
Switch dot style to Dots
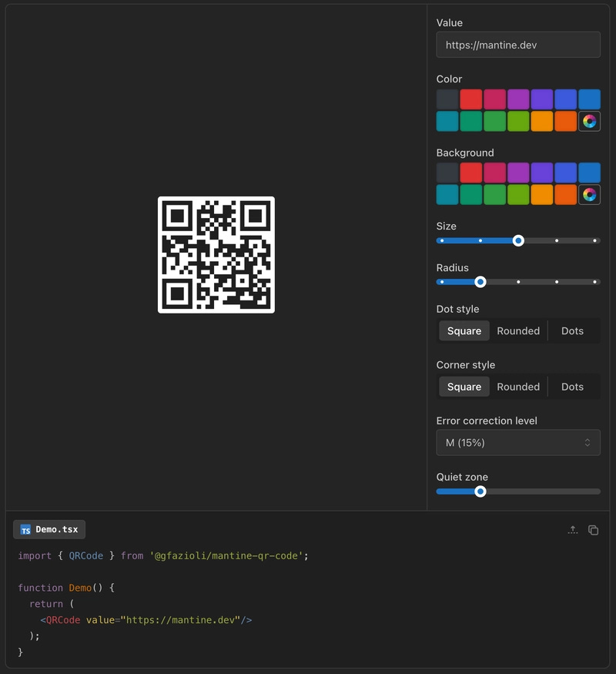pos(572,330)
